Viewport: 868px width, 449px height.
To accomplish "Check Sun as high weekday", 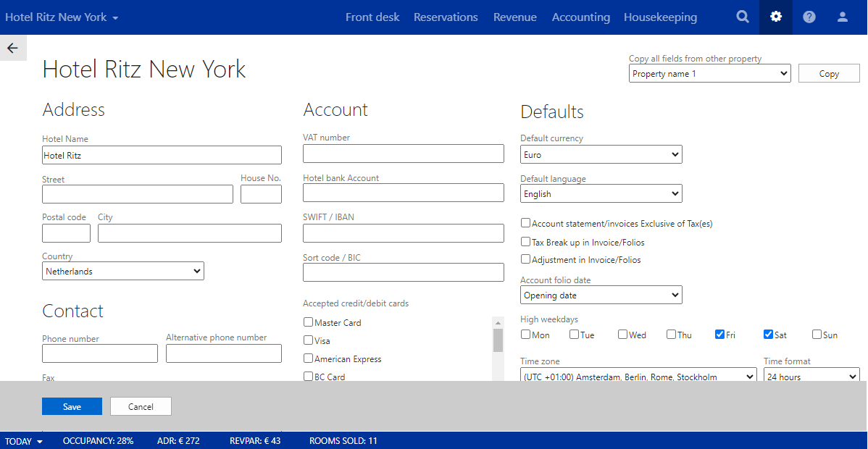I will point(817,335).
